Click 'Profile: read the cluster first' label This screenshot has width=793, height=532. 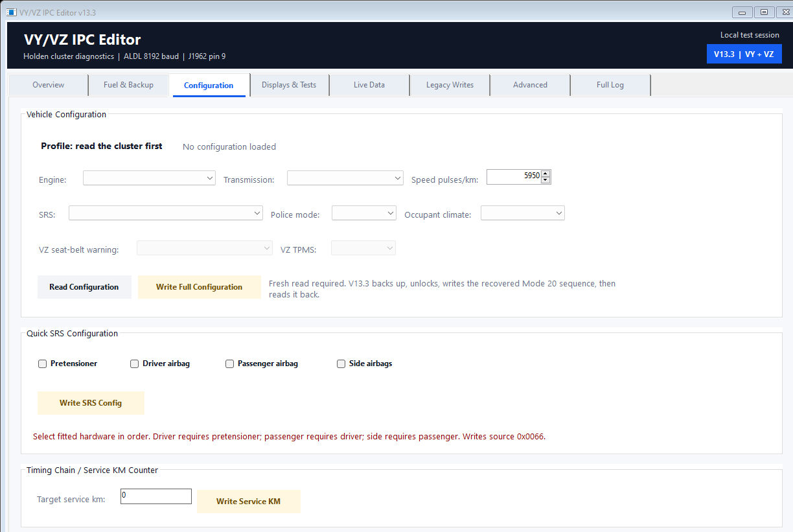click(x=102, y=146)
